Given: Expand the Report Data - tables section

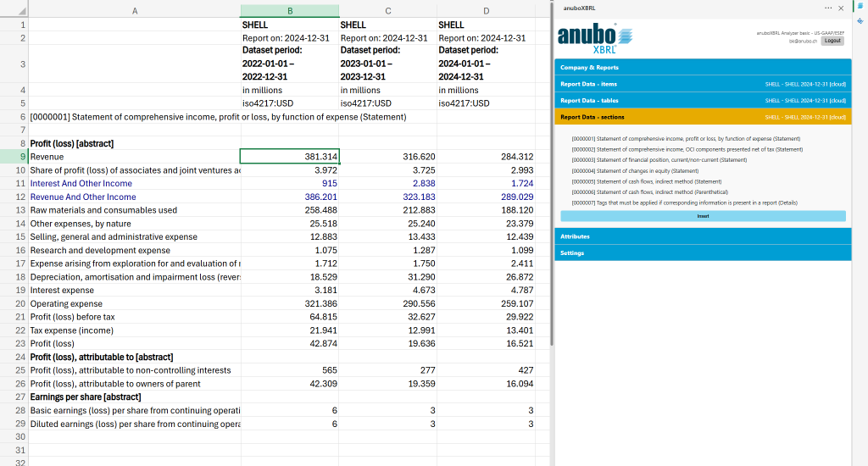Looking at the screenshot, I should tap(703, 101).
